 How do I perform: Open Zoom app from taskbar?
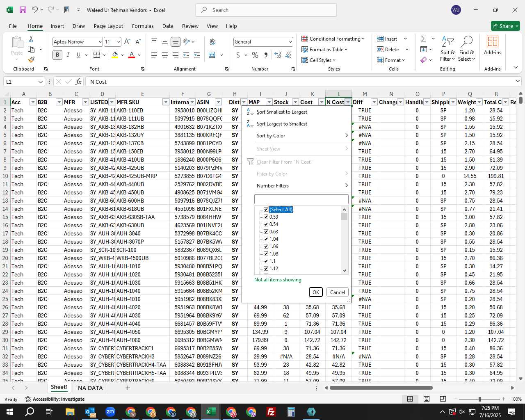(110, 412)
